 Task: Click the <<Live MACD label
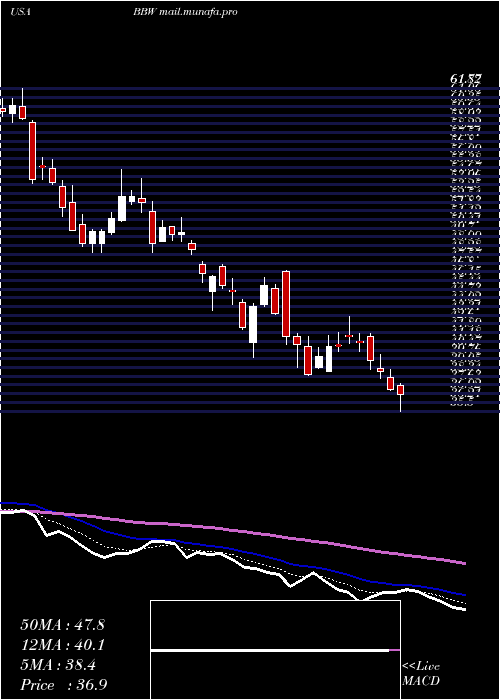[x=421, y=674]
